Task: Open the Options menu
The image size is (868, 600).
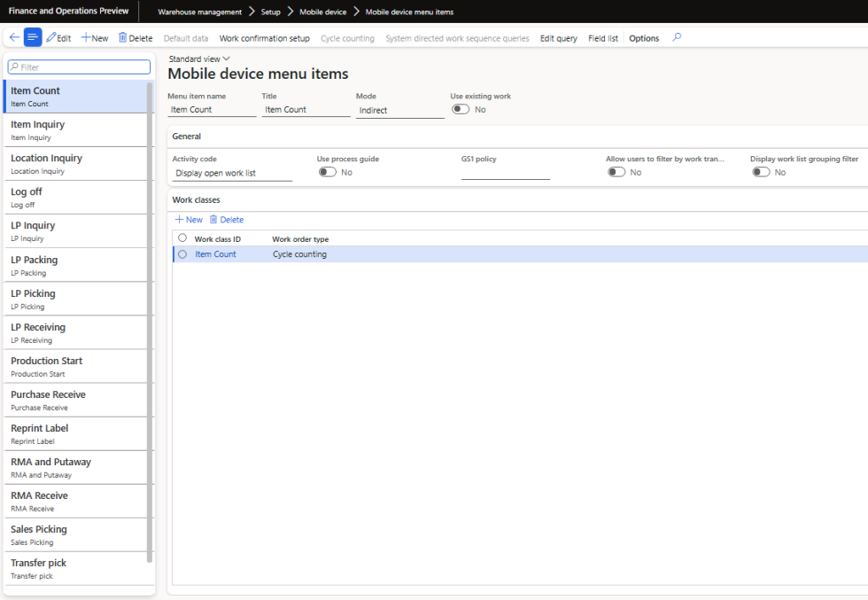Action: pyautogui.click(x=644, y=38)
